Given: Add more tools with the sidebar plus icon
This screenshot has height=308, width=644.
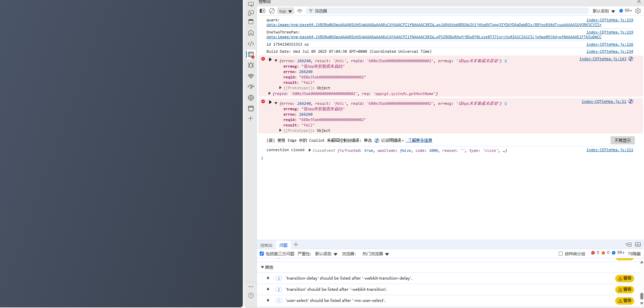Looking at the screenshot, I should [x=251, y=118].
